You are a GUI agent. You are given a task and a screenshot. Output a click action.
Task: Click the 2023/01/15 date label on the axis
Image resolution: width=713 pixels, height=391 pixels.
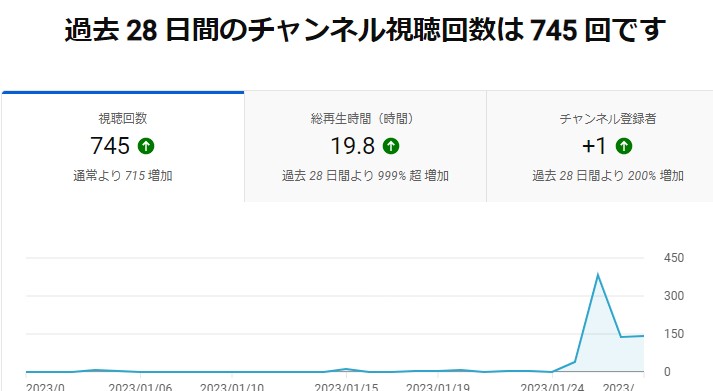coord(346,387)
